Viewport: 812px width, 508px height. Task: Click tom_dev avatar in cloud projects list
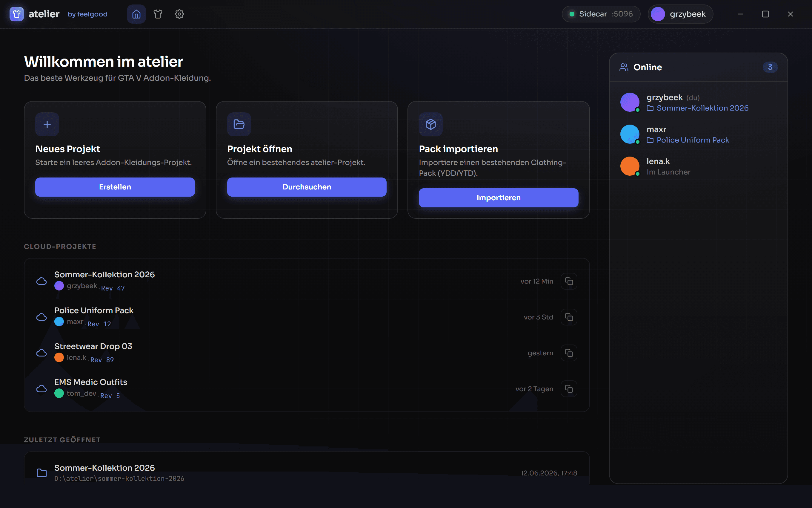(59, 394)
